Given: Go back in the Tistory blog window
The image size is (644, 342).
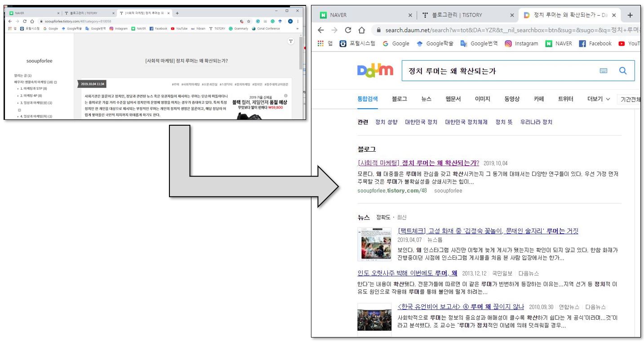Looking at the screenshot, I should click(x=10, y=21).
